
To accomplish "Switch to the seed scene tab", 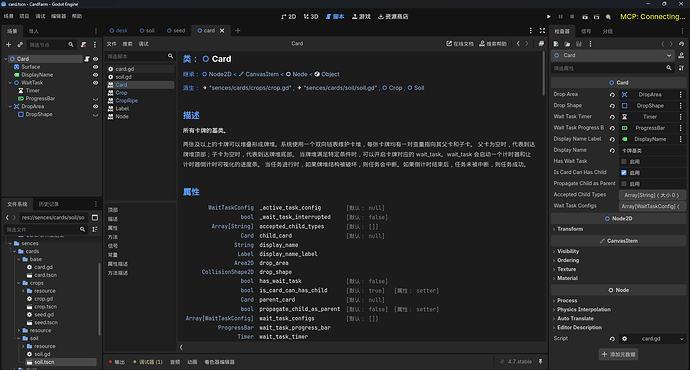I will pyautogui.click(x=176, y=30).
